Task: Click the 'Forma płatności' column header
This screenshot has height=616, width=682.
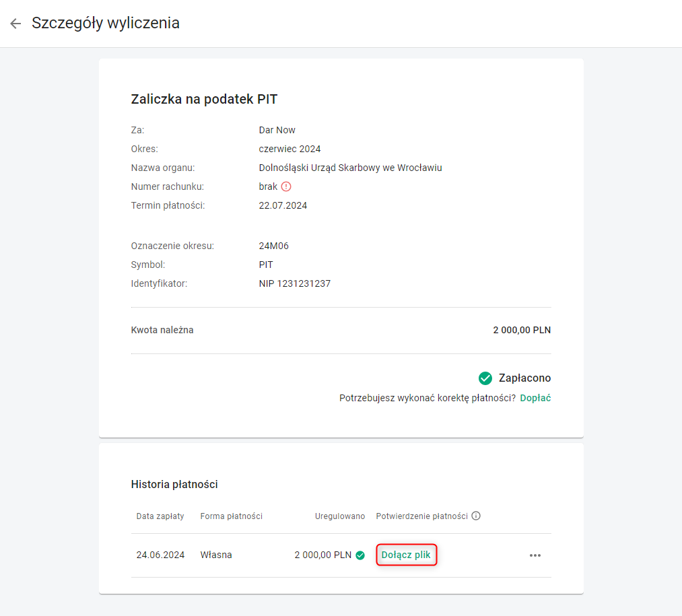Action: pyautogui.click(x=231, y=516)
